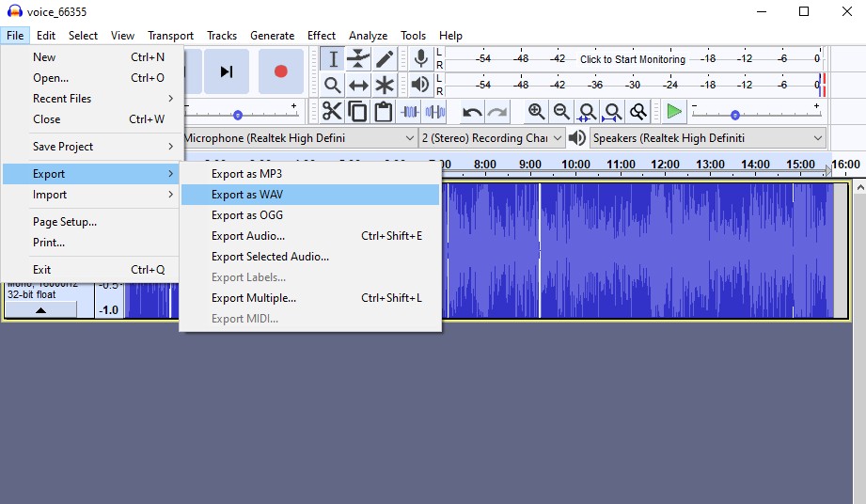Click the green Play-at-Speed button
Image resolution: width=866 pixels, height=504 pixels.
pyautogui.click(x=673, y=112)
